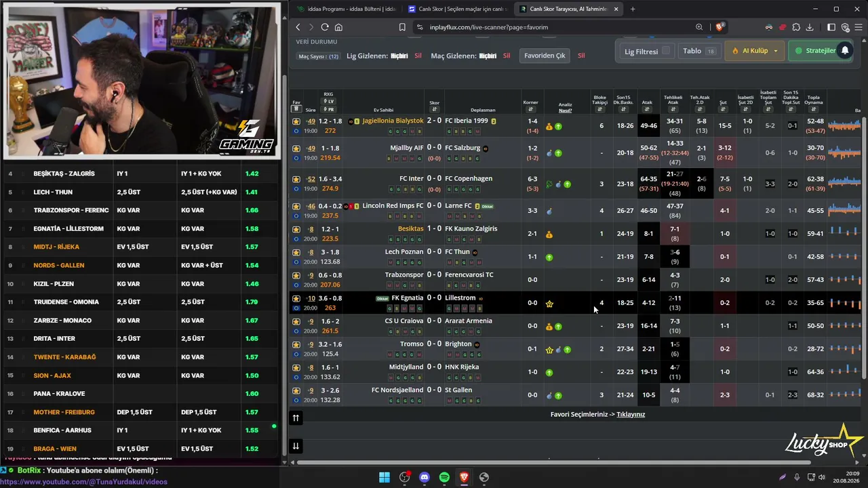Toggle favorite star on Lincoln Red Imps row
Screen dimensions: 868x488
(296, 206)
